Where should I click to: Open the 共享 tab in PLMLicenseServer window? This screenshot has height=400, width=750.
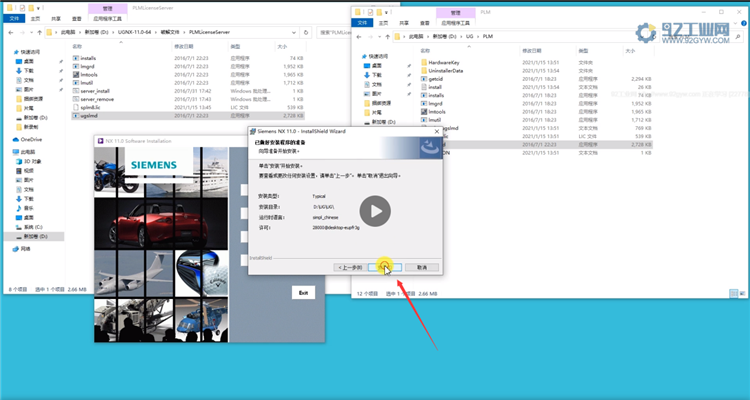pyautogui.click(x=56, y=19)
